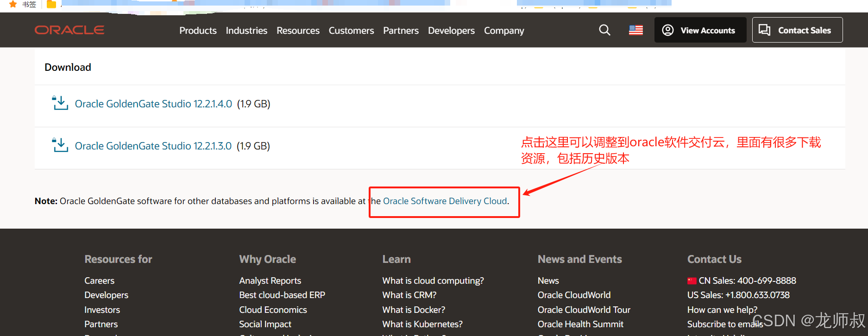Click the bookmark folder icon in browser bar

51,4
